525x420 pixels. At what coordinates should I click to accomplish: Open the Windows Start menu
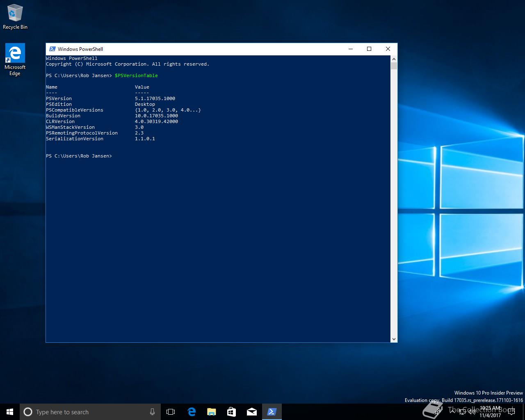point(10,412)
